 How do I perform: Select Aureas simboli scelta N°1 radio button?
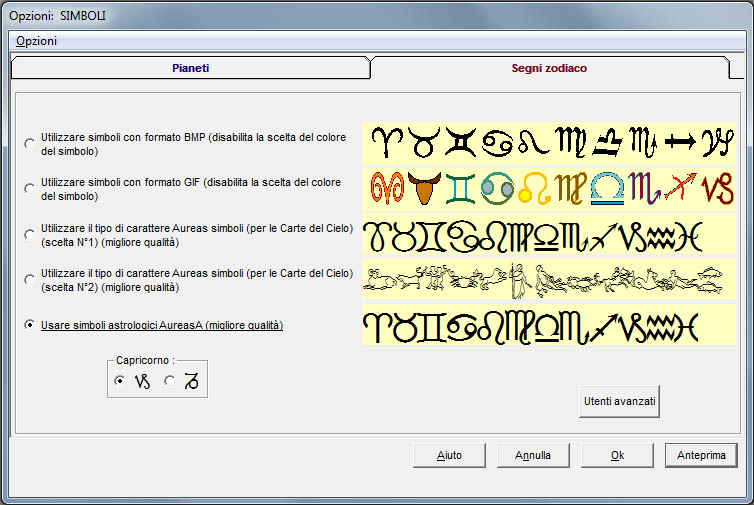(30, 235)
